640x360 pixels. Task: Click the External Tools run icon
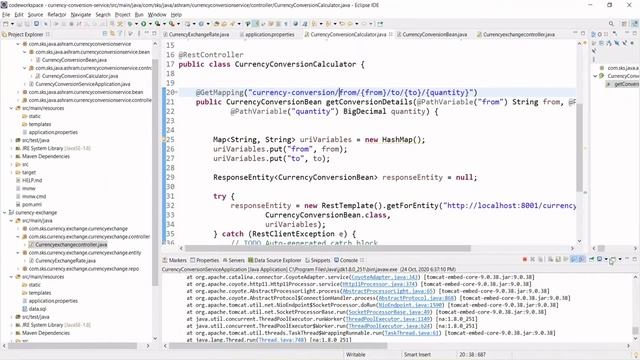[172, 24]
